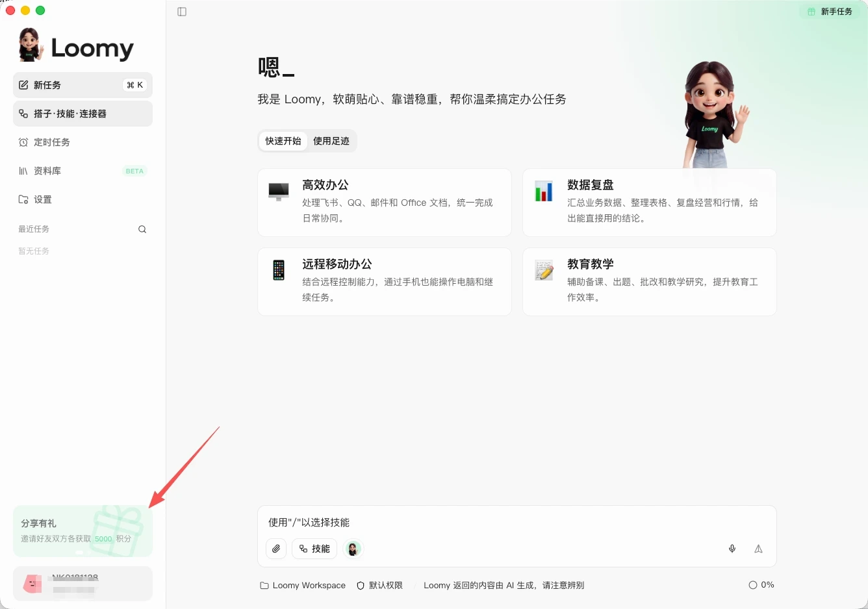The image size is (868, 609).
Task: Click the search icon beside 最近任务
Action: point(142,229)
